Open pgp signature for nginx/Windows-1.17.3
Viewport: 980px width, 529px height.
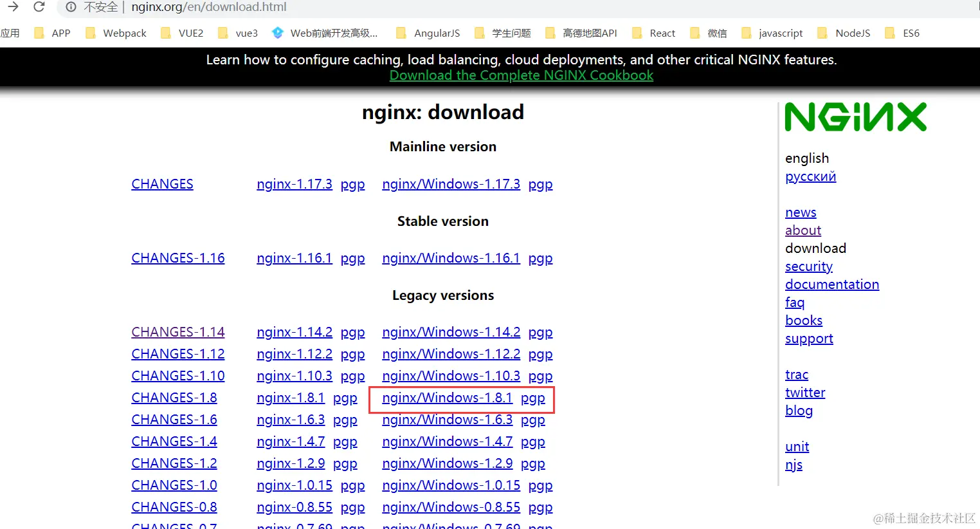[x=541, y=185]
